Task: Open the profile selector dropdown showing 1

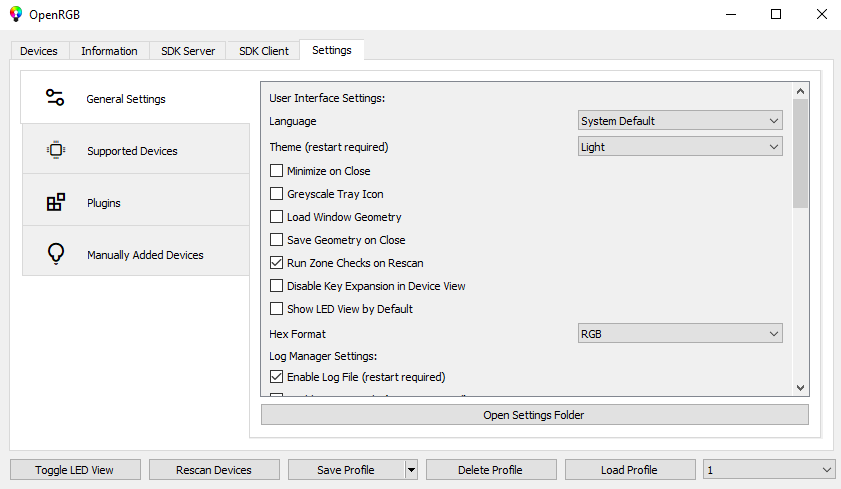Action: coord(769,470)
